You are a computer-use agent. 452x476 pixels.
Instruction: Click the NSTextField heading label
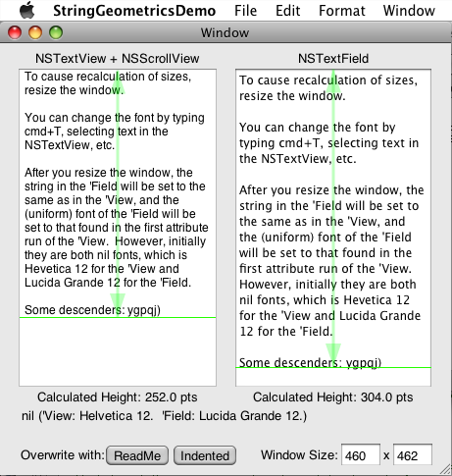click(333, 59)
